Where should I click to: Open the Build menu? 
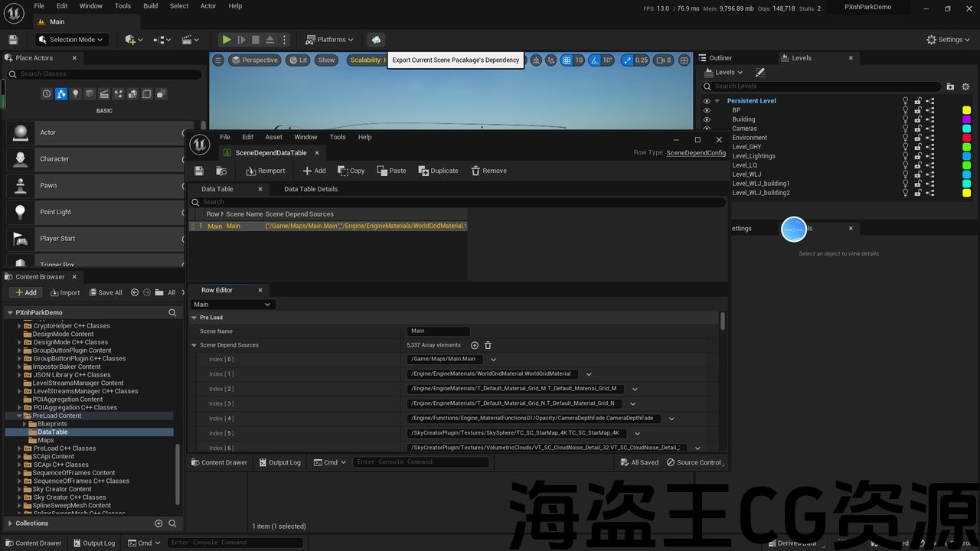pyautogui.click(x=150, y=6)
